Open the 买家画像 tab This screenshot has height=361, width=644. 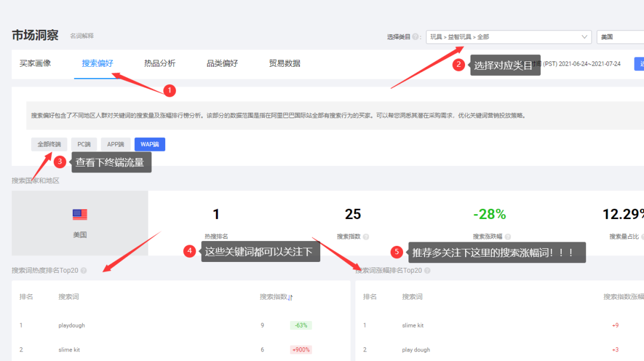coord(35,63)
